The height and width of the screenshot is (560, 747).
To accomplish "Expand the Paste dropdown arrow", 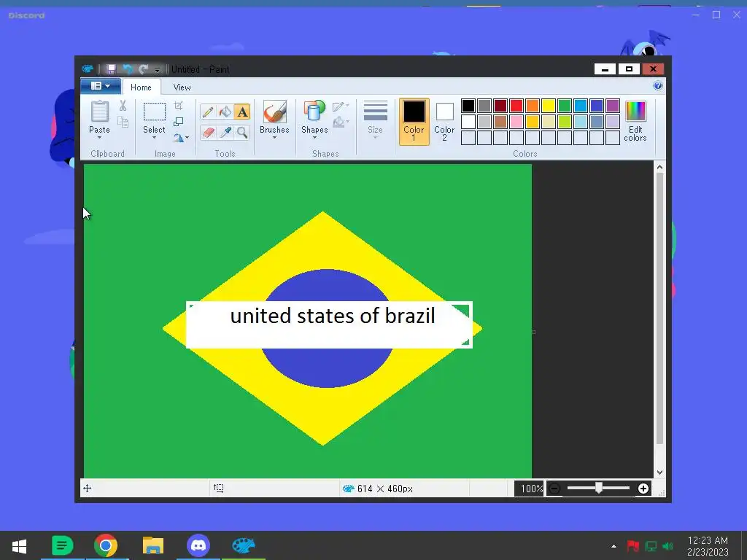I will tap(99, 138).
